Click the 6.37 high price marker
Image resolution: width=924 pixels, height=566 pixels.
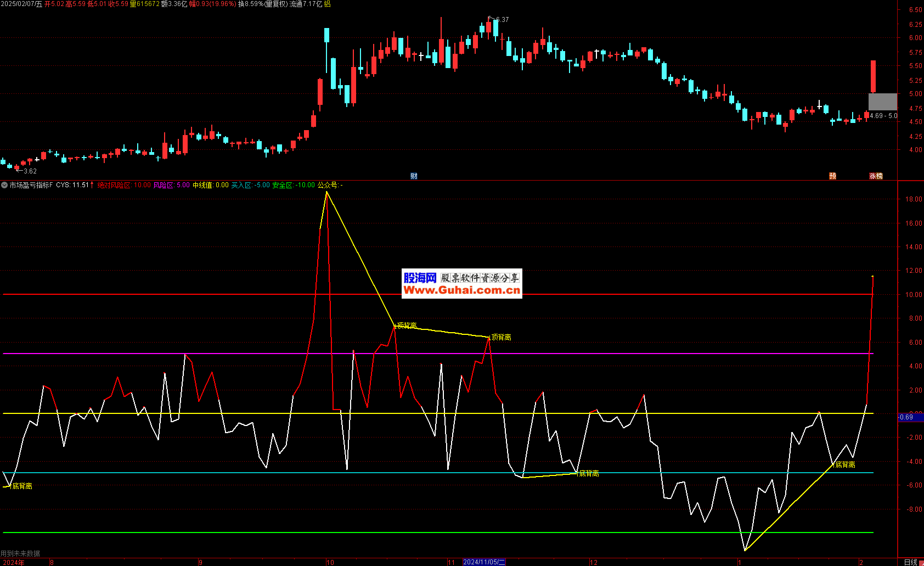point(502,20)
